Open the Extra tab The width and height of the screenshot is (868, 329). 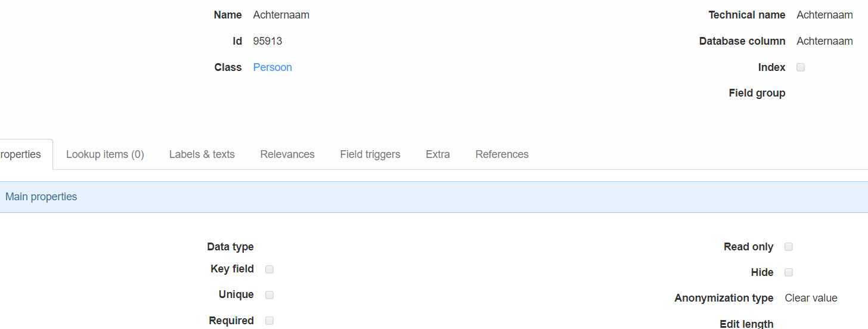click(438, 154)
